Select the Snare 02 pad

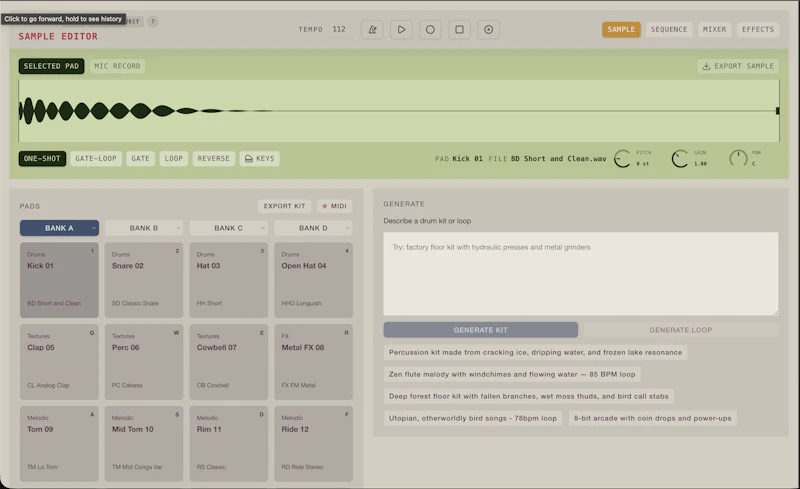[x=144, y=280]
